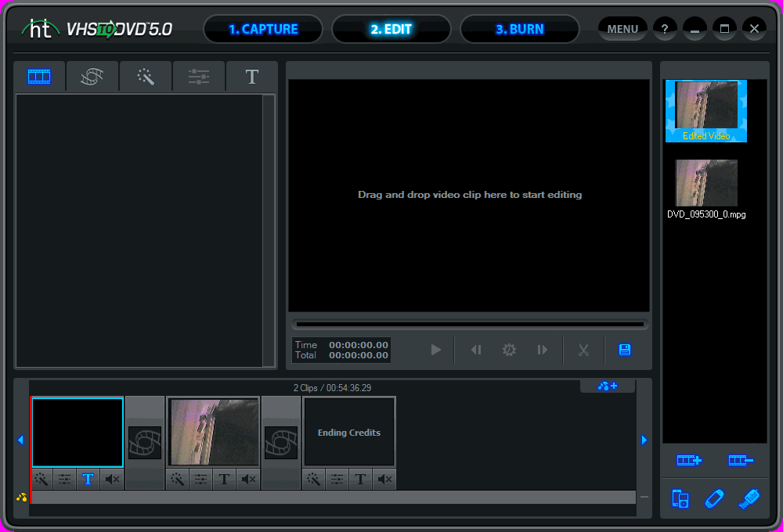Cut clip with the scissors tool
This screenshot has height=532, width=783.
(583, 350)
